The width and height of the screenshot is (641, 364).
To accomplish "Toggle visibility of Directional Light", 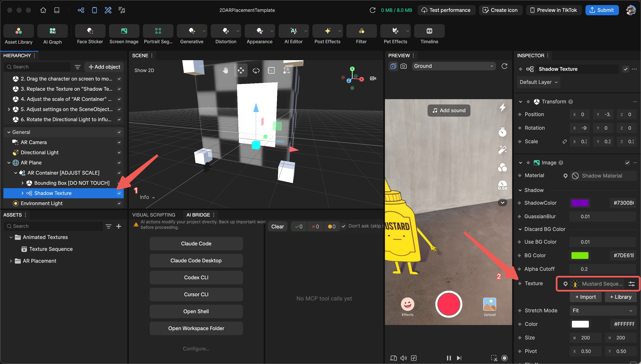I will point(119,153).
